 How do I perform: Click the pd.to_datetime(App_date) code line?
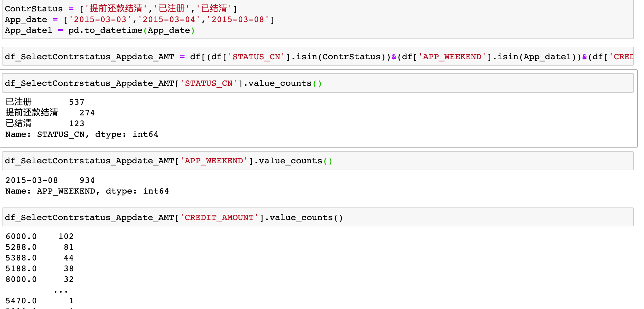tap(100, 30)
